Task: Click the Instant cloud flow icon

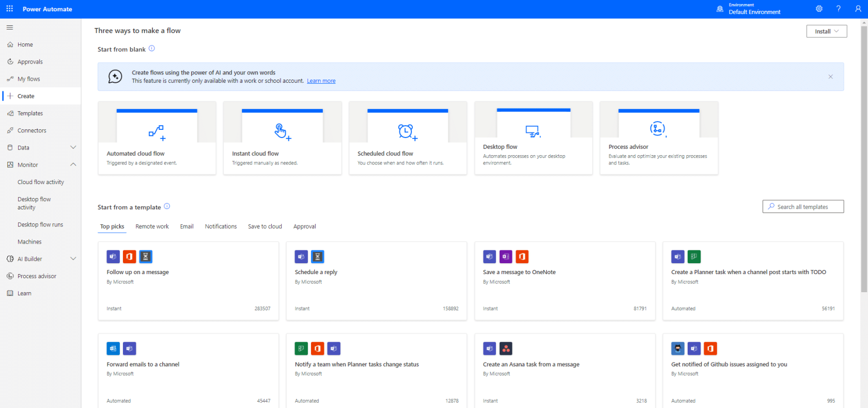Action: (282, 132)
